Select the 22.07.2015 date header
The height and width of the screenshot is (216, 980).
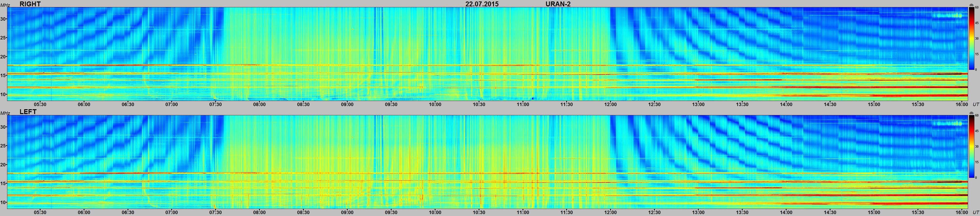[x=482, y=4]
